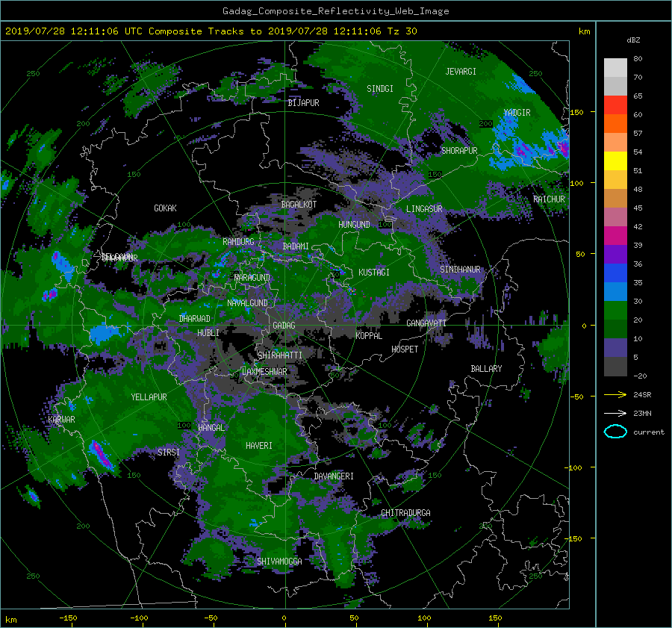This screenshot has height=628, width=672.
Task: Click the CHITRADURGA city label
Action: 405,513
